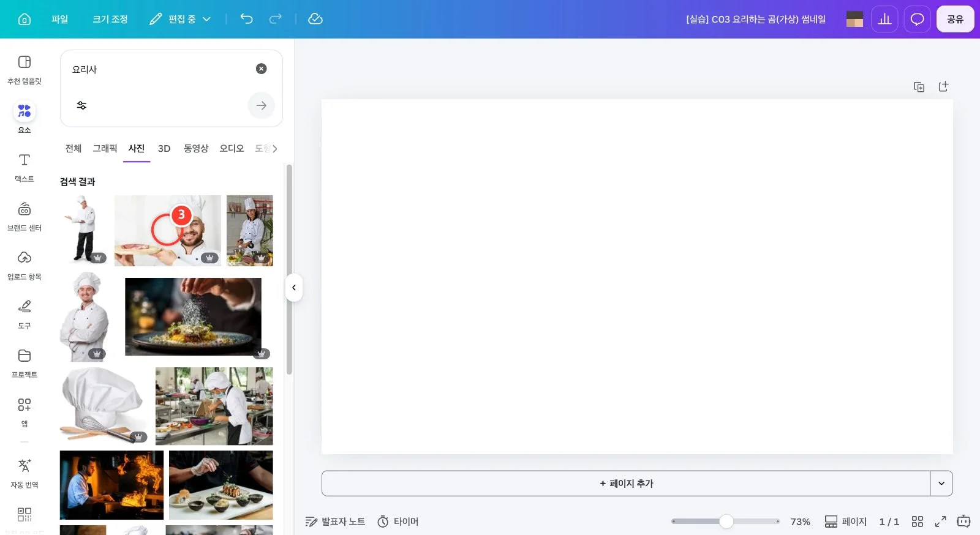Viewport: 980px width, 535px height.
Task: Switch to the 그래픽 tab
Action: [105, 148]
